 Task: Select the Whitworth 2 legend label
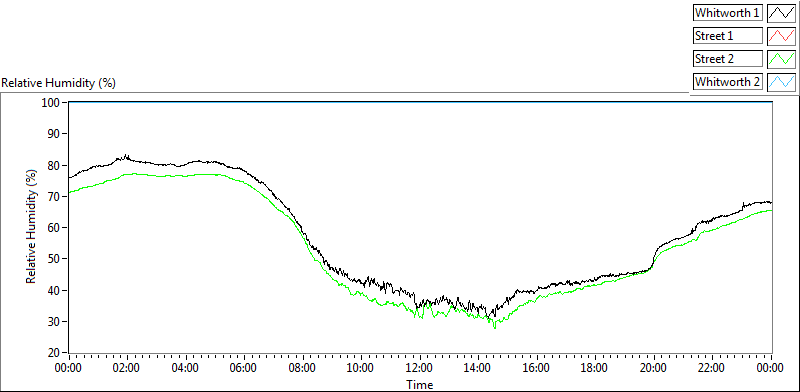click(x=728, y=81)
